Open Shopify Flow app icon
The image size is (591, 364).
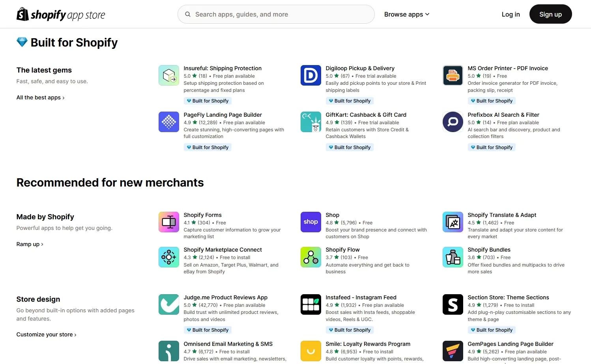click(x=311, y=257)
